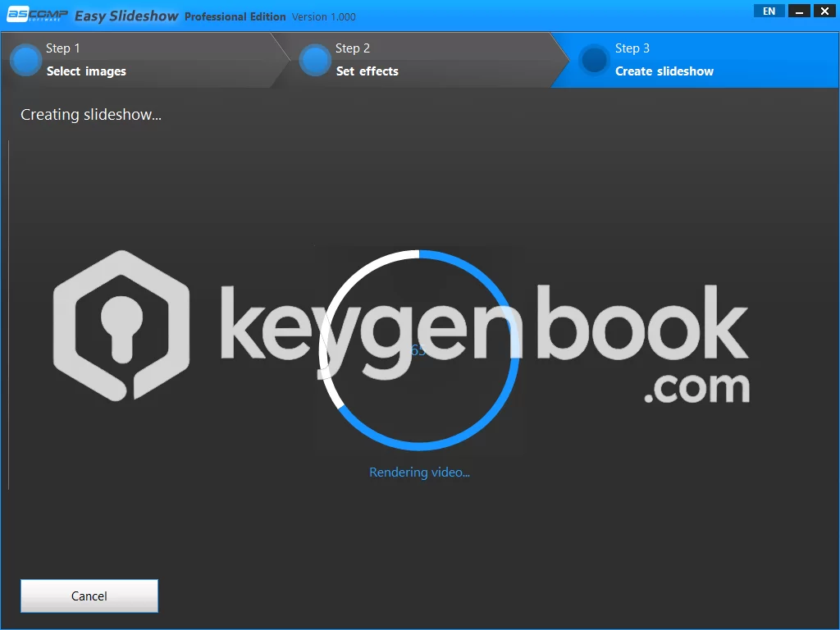Click the Rendering video... status text
The height and width of the screenshot is (630, 840).
(x=419, y=472)
